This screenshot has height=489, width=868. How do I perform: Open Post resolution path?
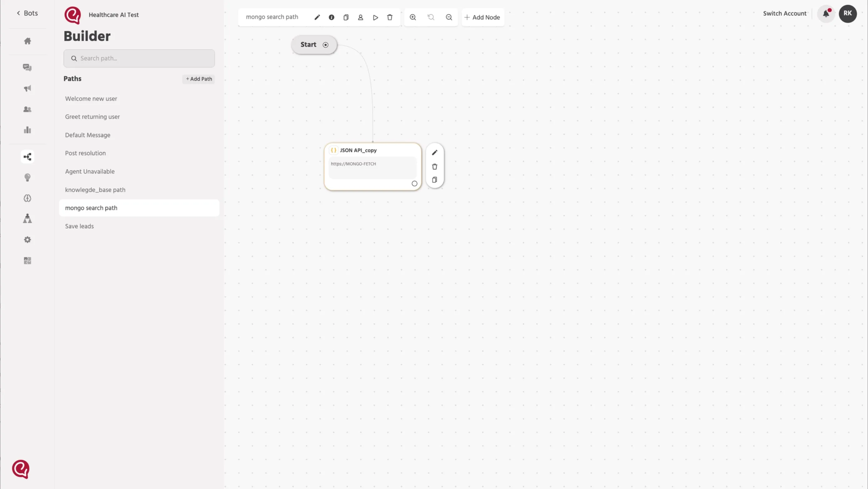tap(139, 153)
